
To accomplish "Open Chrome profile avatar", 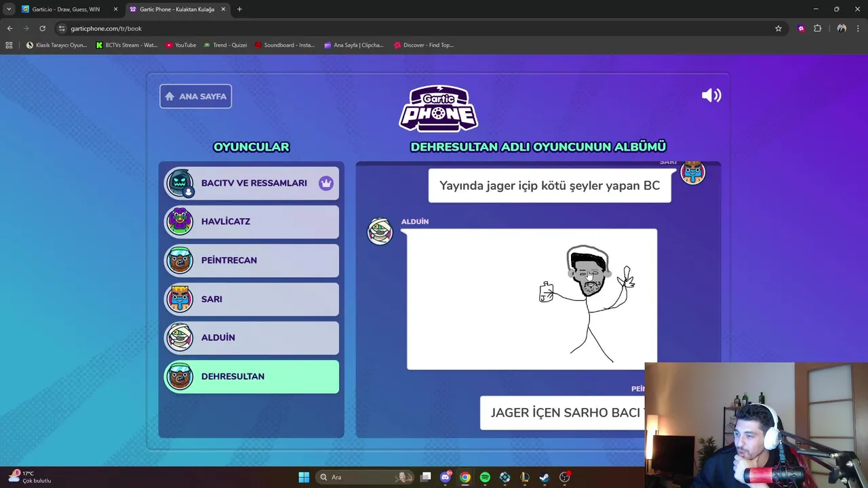I will [842, 28].
